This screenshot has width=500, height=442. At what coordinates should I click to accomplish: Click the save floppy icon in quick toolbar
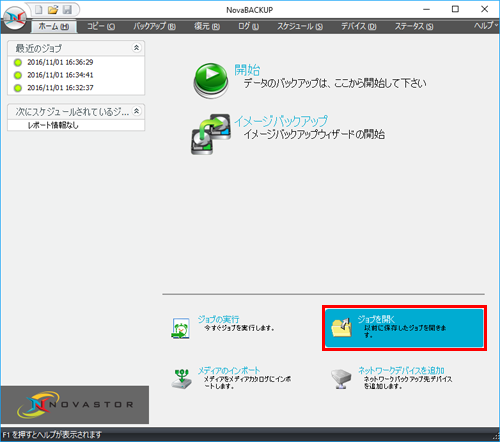click(x=67, y=10)
